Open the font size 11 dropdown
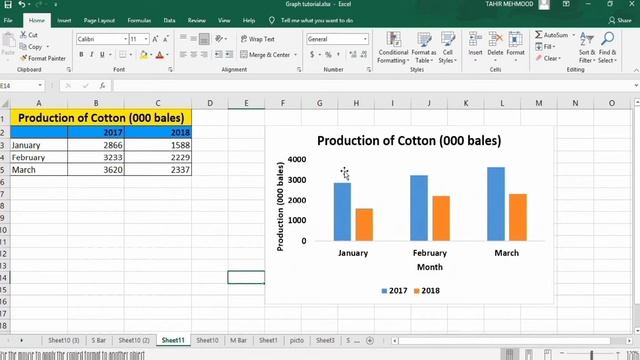Screen dimensions: 640x360 146,39
